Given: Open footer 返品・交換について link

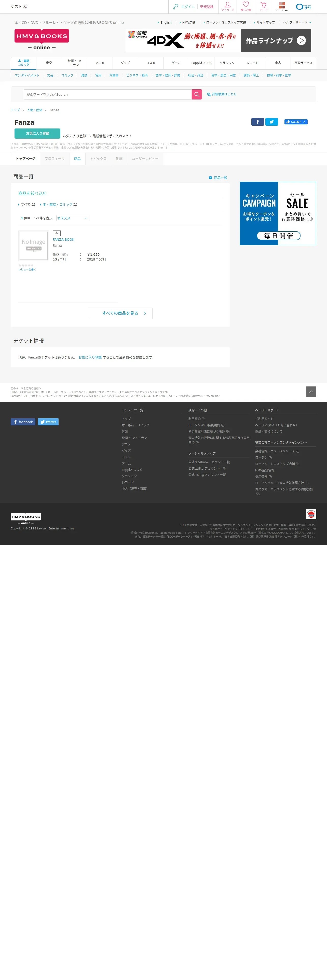Looking at the screenshot, I should click(269, 432).
